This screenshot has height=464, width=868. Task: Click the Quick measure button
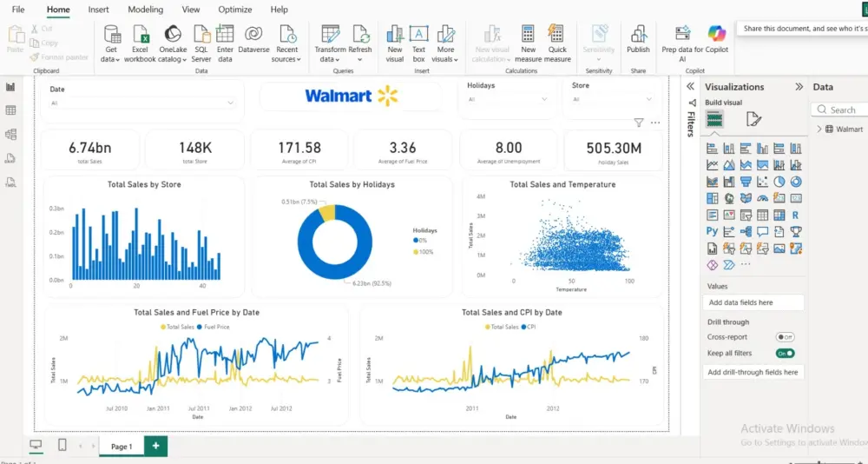(x=557, y=43)
